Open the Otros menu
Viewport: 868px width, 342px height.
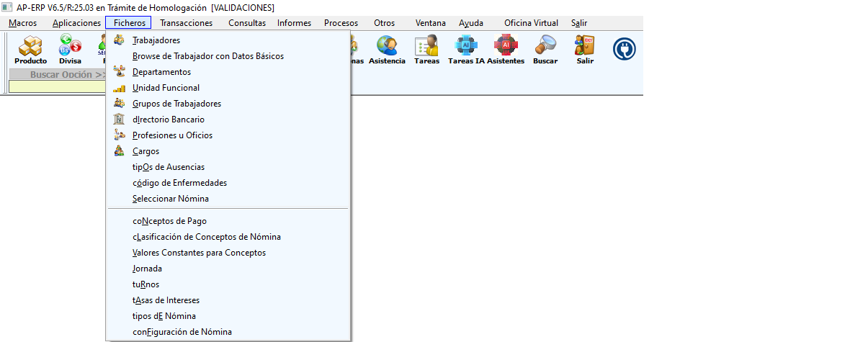(384, 23)
